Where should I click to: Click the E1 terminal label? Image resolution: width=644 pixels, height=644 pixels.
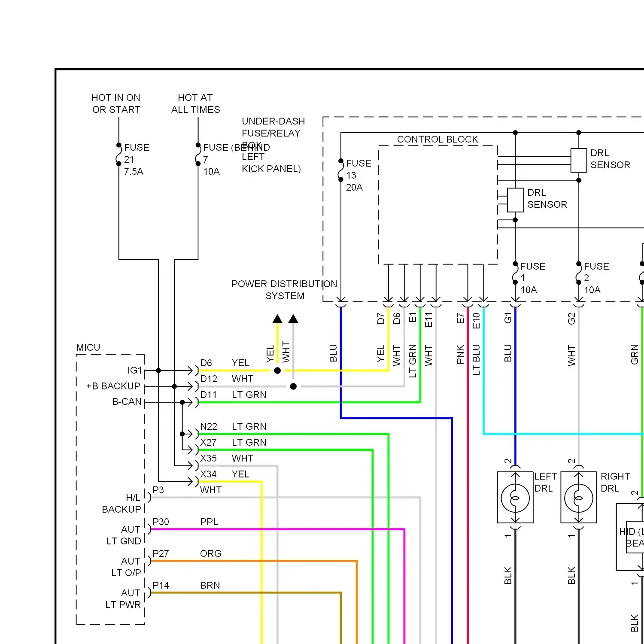pyautogui.click(x=413, y=318)
